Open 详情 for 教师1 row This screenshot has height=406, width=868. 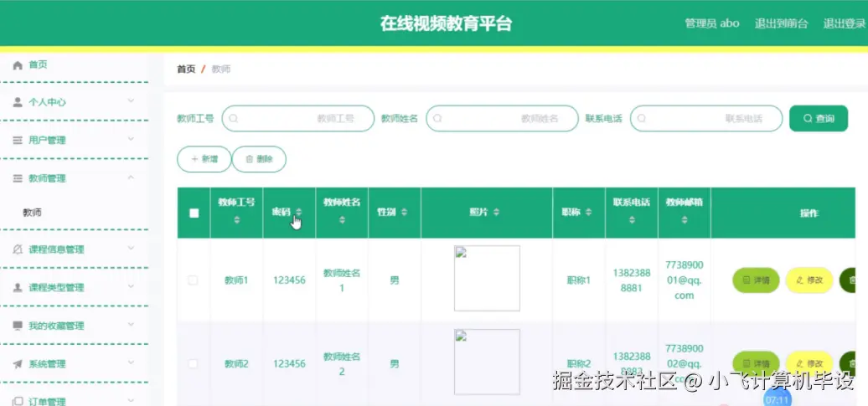point(757,280)
